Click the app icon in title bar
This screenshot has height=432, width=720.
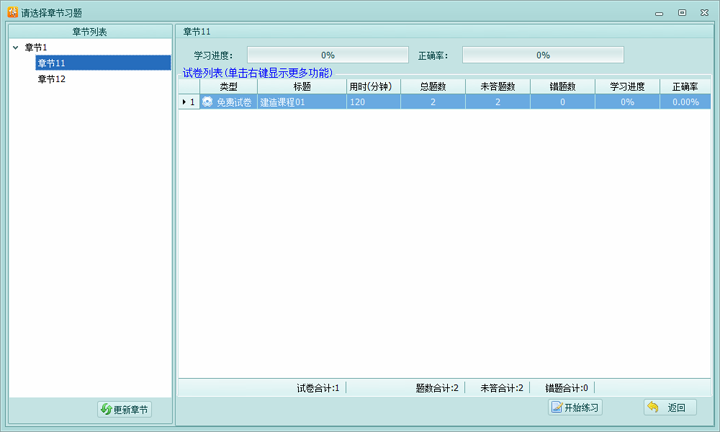tap(12, 12)
